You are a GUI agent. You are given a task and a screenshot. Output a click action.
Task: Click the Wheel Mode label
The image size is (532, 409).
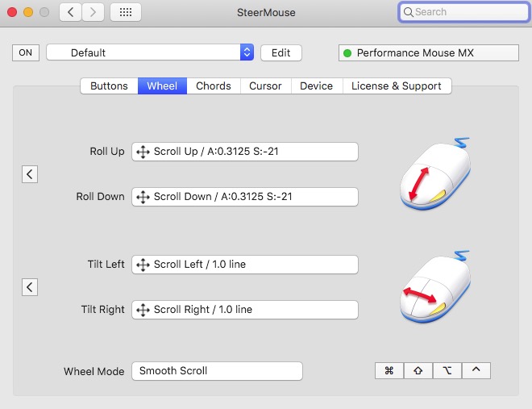tap(94, 371)
